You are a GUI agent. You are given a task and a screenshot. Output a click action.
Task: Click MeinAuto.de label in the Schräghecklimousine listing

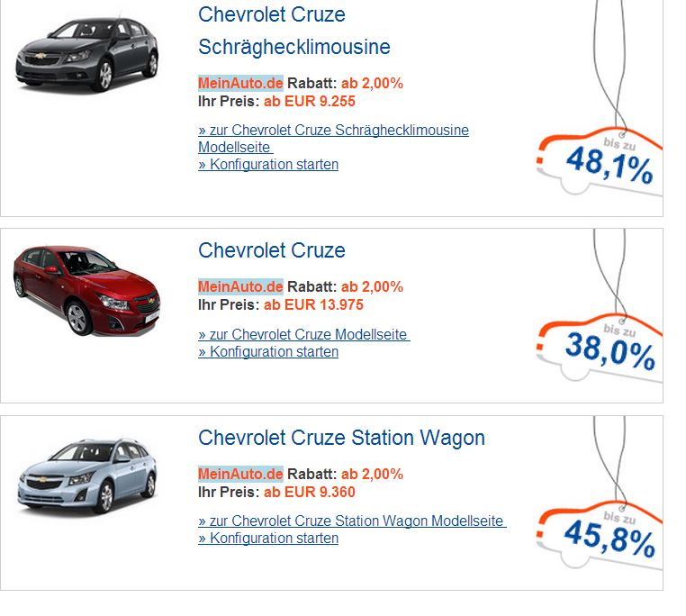tap(240, 83)
